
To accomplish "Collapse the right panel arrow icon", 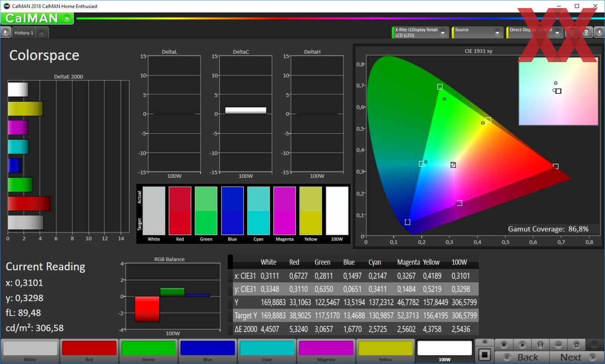I will click(599, 32).
